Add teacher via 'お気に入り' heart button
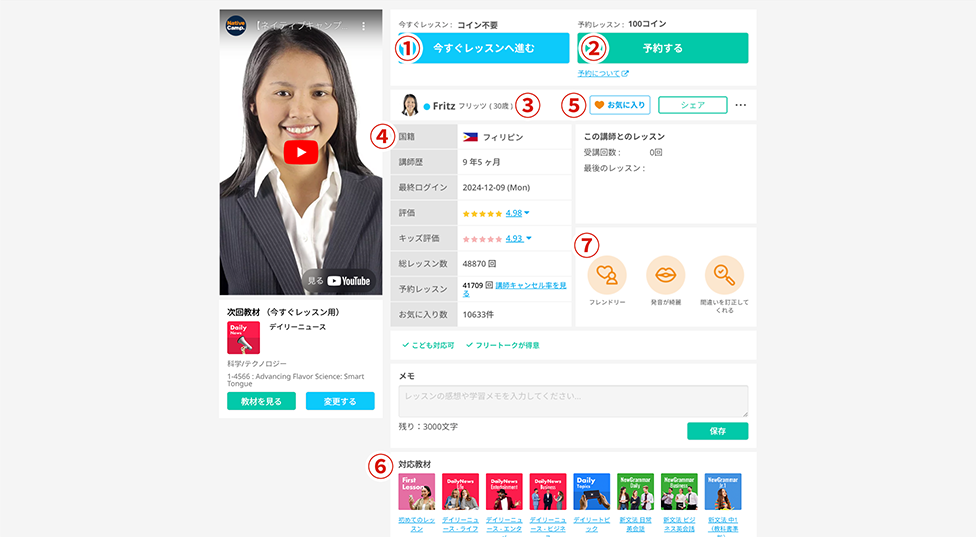The height and width of the screenshot is (537, 976). (620, 105)
